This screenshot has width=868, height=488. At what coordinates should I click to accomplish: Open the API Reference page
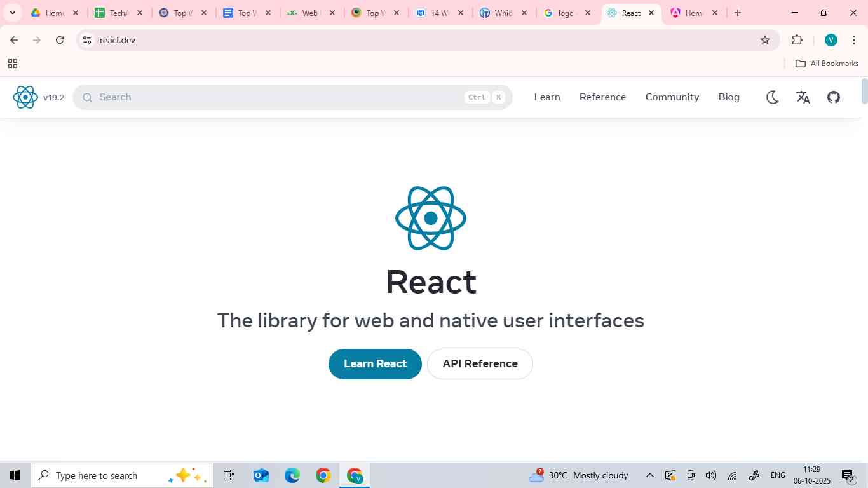tap(480, 363)
